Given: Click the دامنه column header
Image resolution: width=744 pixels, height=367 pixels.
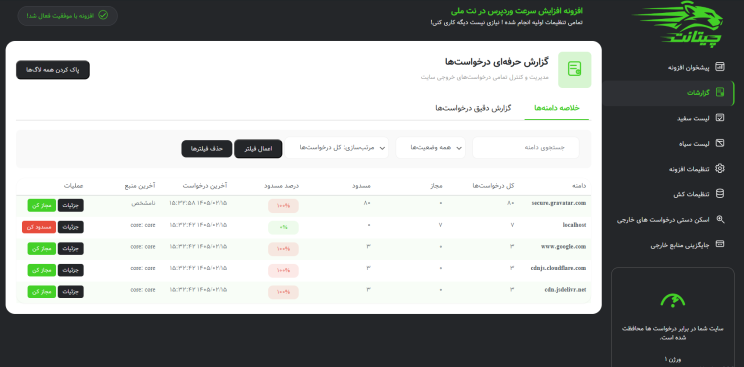Looking at the screenshot, I should pos(579,186).
